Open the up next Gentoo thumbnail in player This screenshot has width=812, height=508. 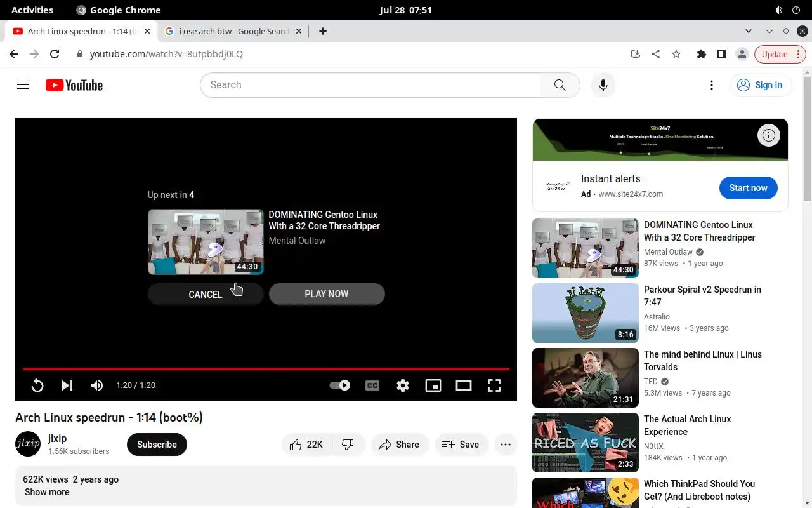206,242
